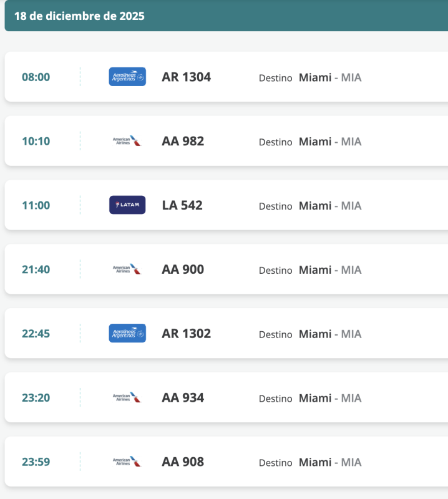Select flight number AR 1304
The height and width of the screenshot is (499, 448).
[186, 77]
